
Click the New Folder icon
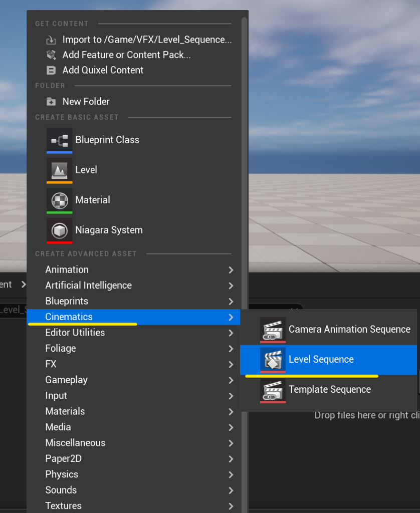coord(51,102)
